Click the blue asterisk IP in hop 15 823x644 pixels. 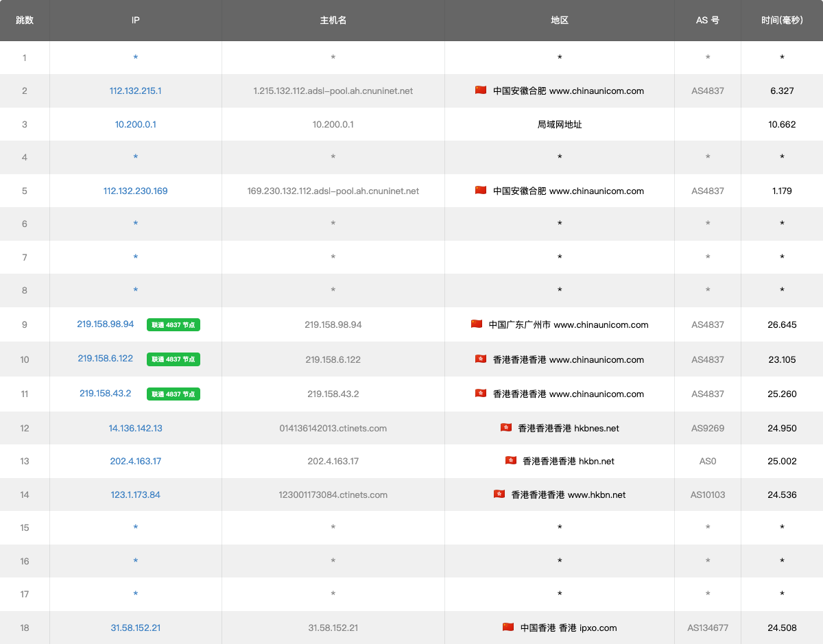point(136,528)
